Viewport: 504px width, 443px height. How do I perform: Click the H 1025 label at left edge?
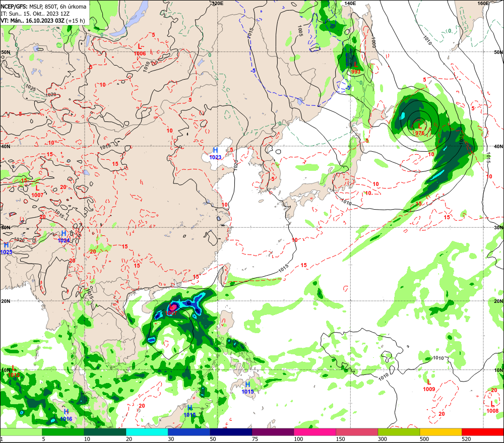tap(6, 249)
